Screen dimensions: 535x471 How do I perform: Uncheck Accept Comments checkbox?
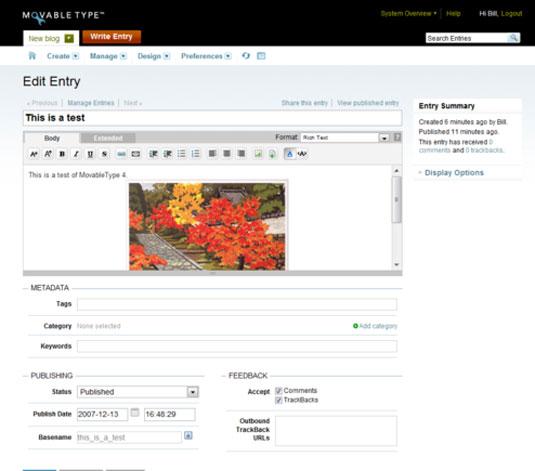[278, 391]
